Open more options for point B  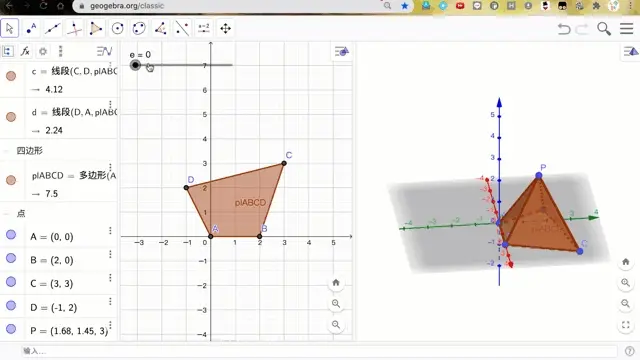(x=110, y=254)
